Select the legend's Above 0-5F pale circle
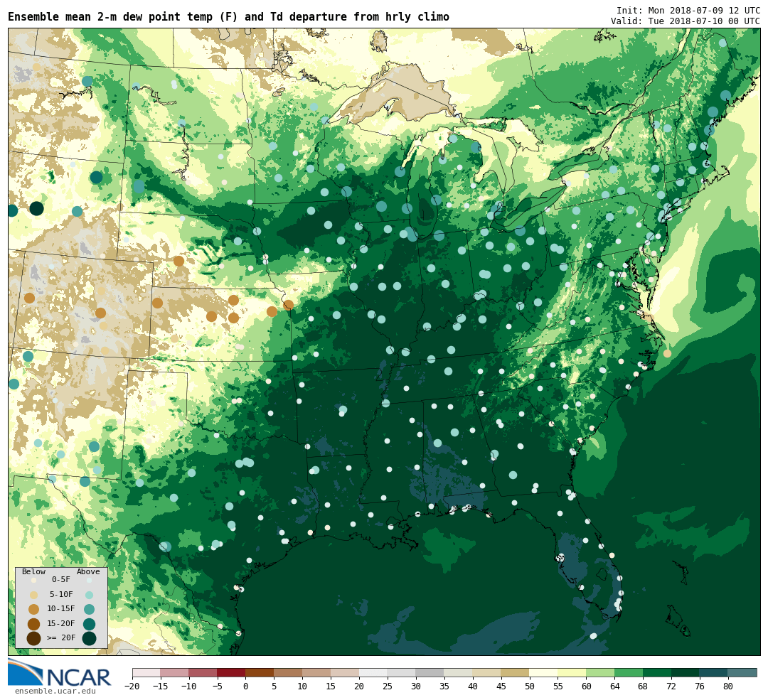Viewport: 768px width, 700px height. point(89,580)
